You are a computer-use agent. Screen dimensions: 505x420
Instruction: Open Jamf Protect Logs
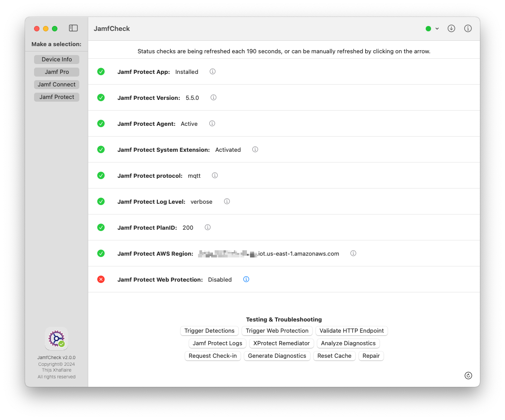[217, 343]
